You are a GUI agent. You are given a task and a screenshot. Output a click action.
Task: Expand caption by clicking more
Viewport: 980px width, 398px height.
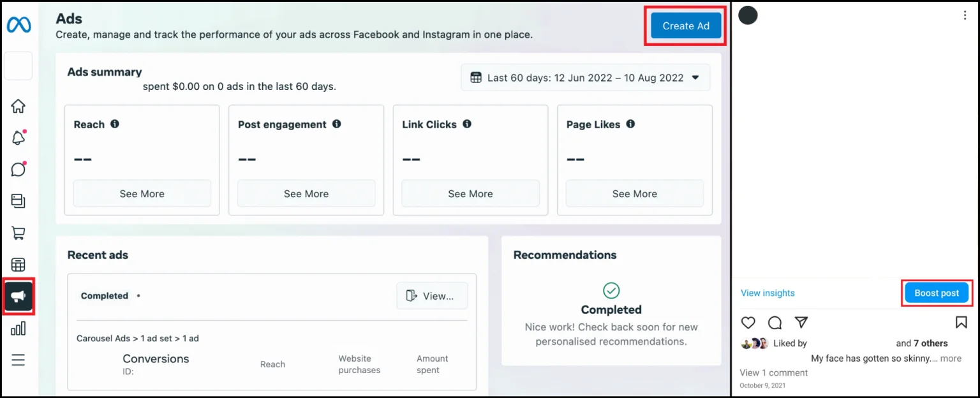[x=950, y=358]
